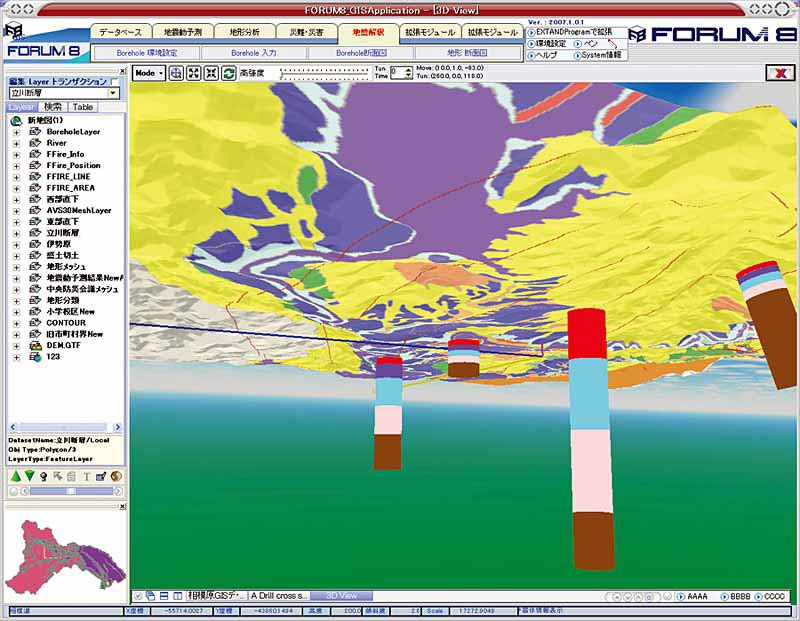800x621 pixels.
Task: Click the Tun Time stepper arrows
Action: pos(408,73)
